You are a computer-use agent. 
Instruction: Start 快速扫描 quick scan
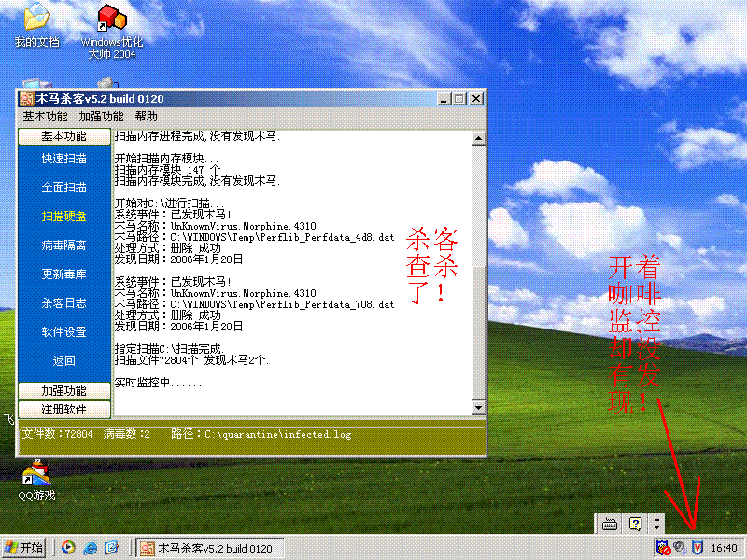point(63,159)
